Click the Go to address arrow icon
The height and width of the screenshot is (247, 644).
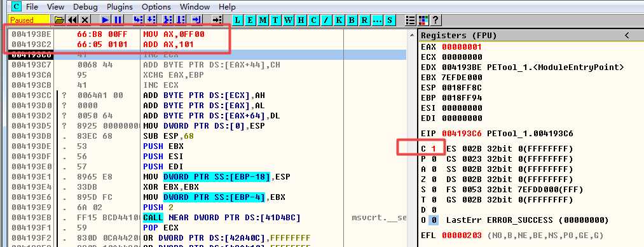217,20
